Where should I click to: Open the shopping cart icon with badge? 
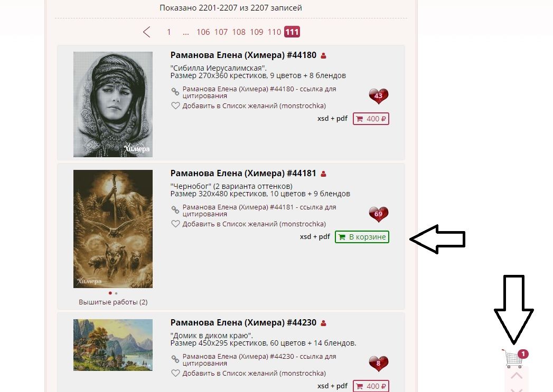coord(515,358)
